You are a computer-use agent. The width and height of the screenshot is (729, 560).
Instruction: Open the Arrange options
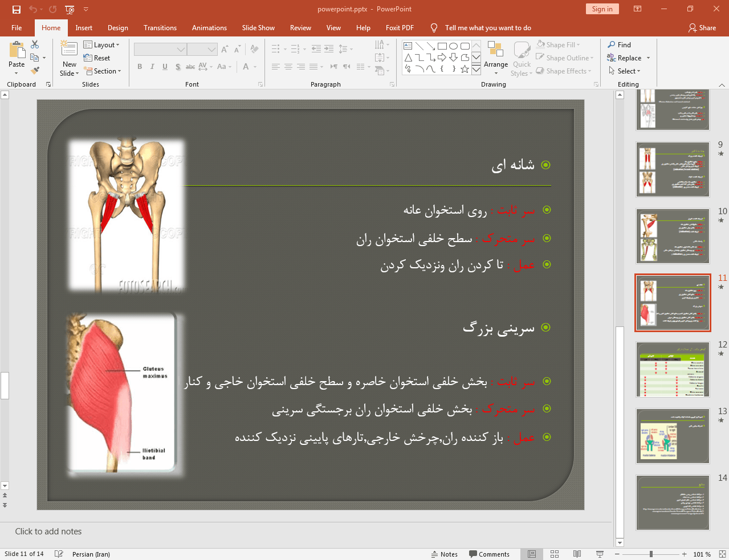coord(496,58)
